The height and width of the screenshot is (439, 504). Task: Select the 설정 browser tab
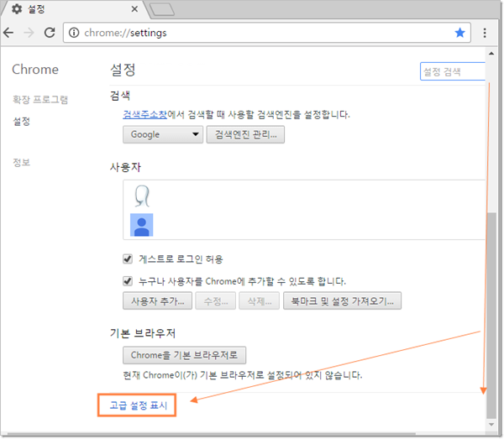click(x=76, y=9)
